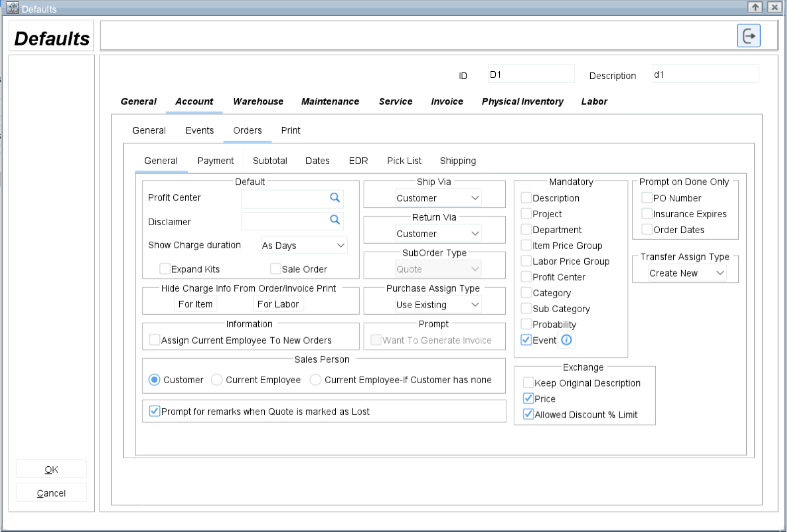Expand the Purchase Assign Type combo box
The height and width of the screenshot is (532, 787).
(x=439, y=305)
